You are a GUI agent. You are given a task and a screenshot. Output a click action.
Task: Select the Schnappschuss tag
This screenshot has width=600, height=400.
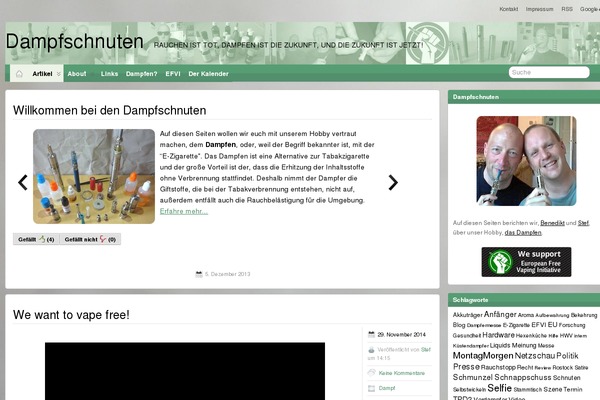click(523, 377)
